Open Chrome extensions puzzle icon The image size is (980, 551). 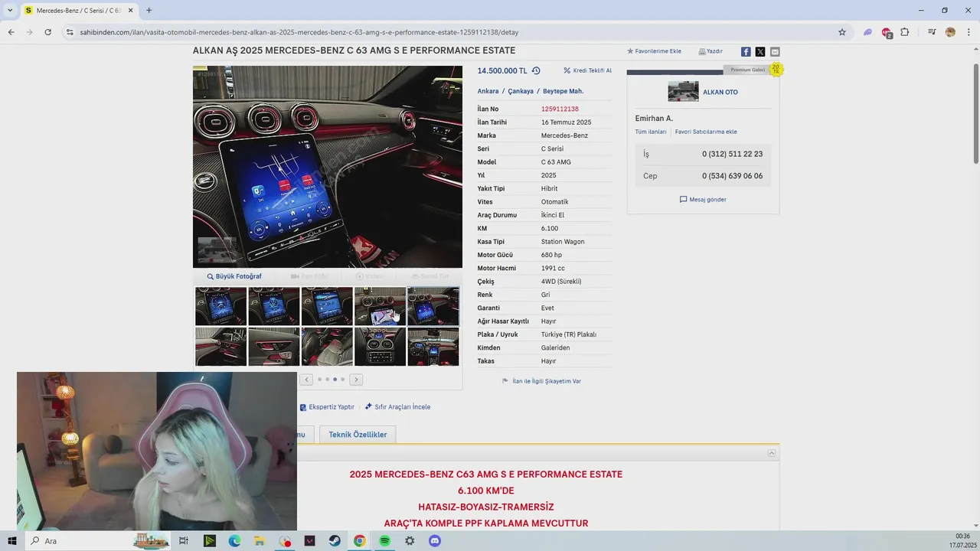[905, 32]
